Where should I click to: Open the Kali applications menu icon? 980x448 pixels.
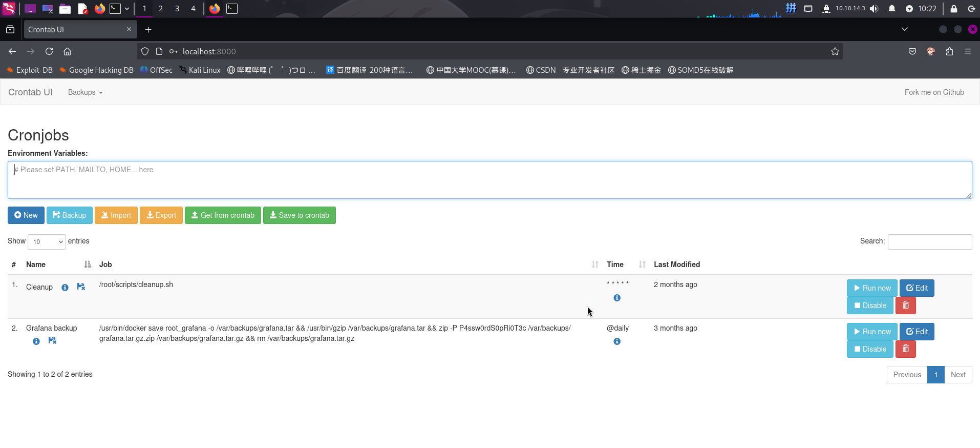tap(9, 9)
